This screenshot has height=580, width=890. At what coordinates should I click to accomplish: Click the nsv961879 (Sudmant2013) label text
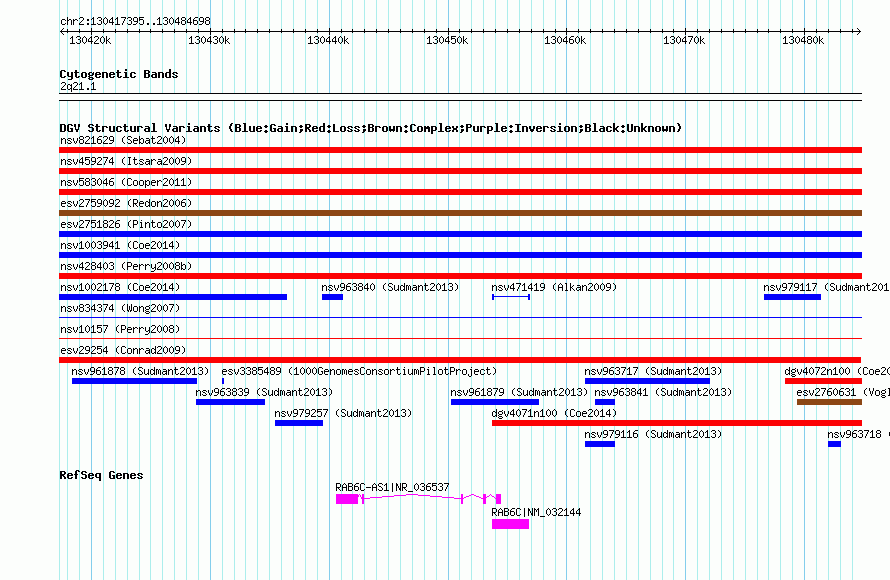click(519, 392)
